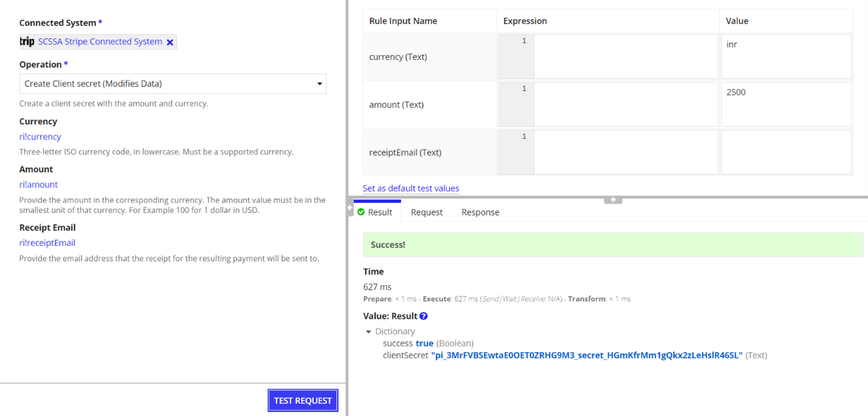
Task: Click the currency value field containing inr
Action: (x=786, y=57)
